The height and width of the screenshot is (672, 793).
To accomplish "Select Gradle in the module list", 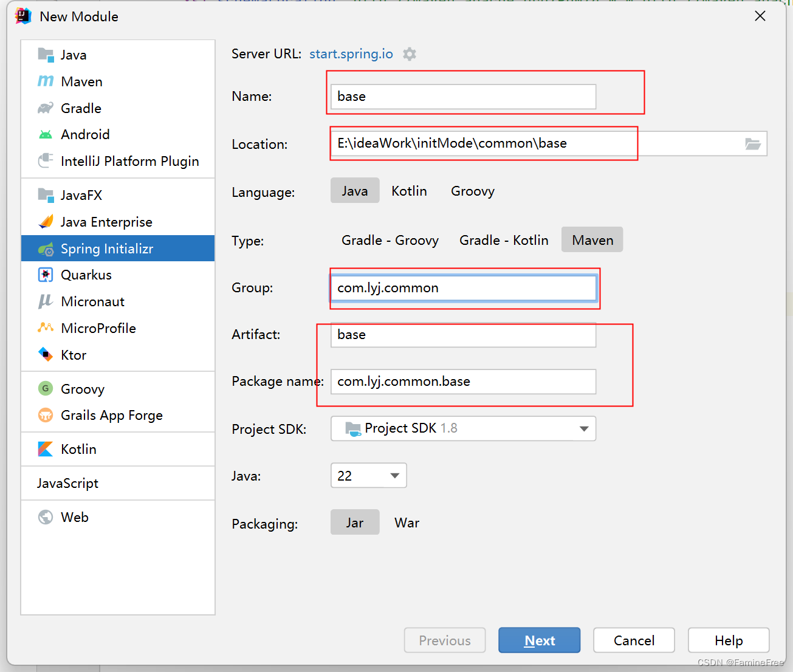I will (118, 108).
